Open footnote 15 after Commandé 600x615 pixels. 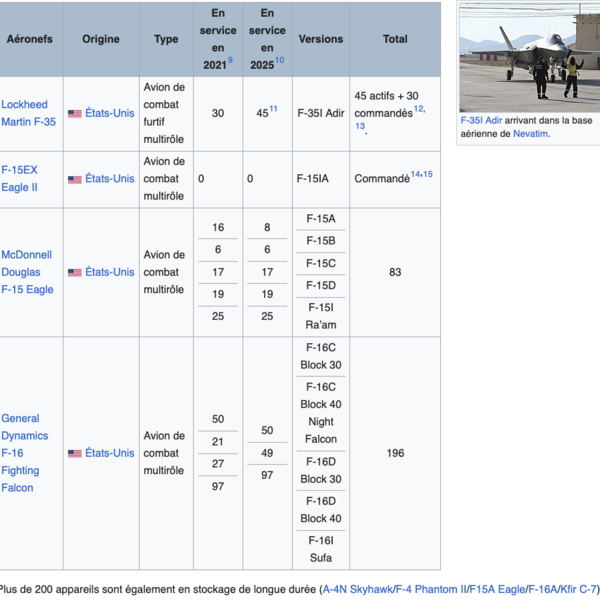coord(428,174)
